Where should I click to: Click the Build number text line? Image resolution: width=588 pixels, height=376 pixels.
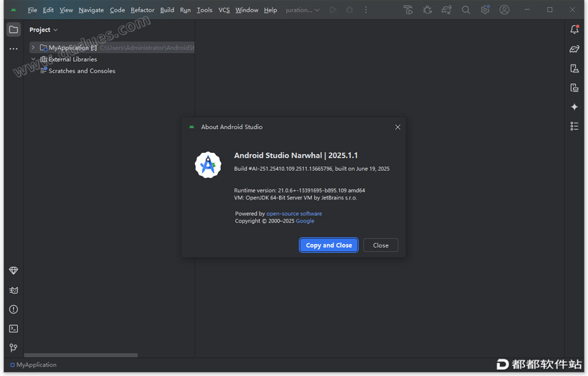click(312, 169)
